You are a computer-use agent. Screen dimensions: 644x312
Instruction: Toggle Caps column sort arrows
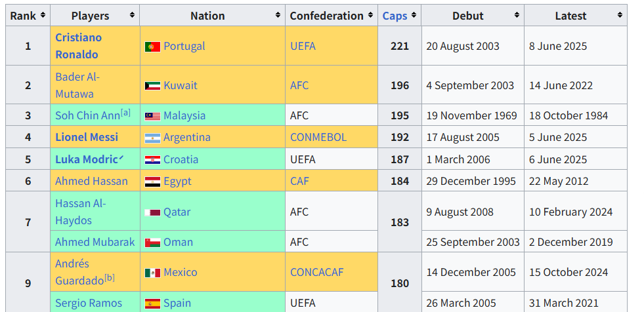pos(414,16)
